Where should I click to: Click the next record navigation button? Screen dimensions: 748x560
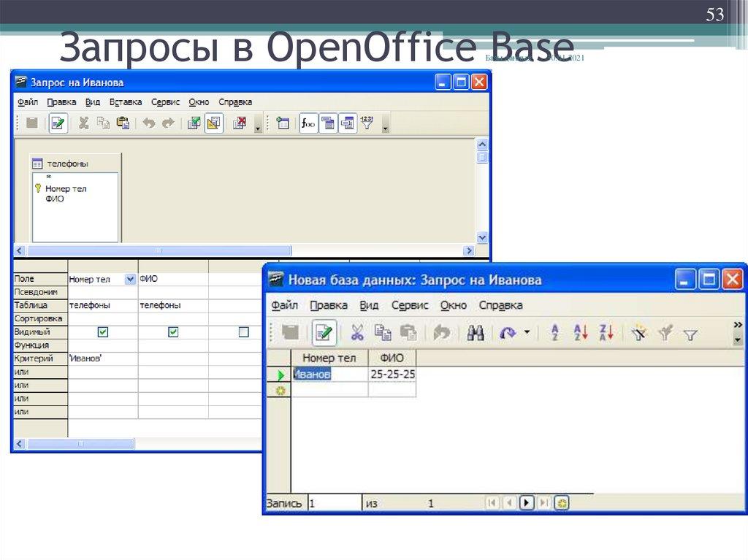[526, 502]
